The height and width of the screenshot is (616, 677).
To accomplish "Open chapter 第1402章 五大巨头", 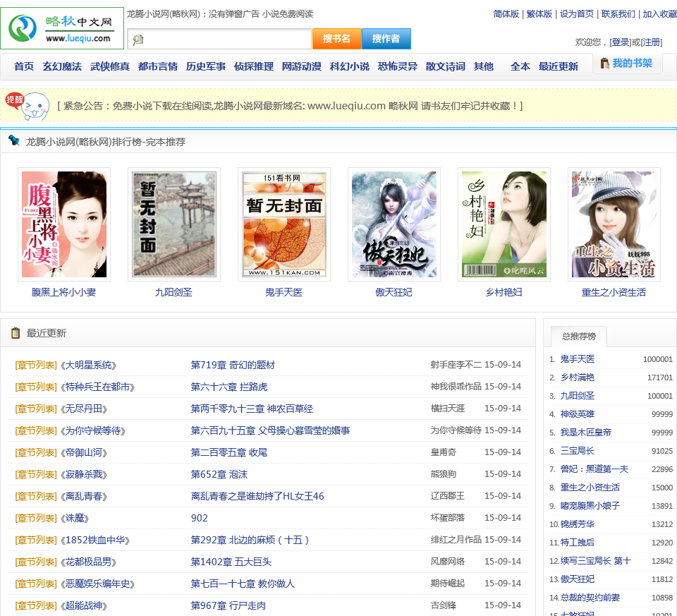I will [x=231, y=562].
